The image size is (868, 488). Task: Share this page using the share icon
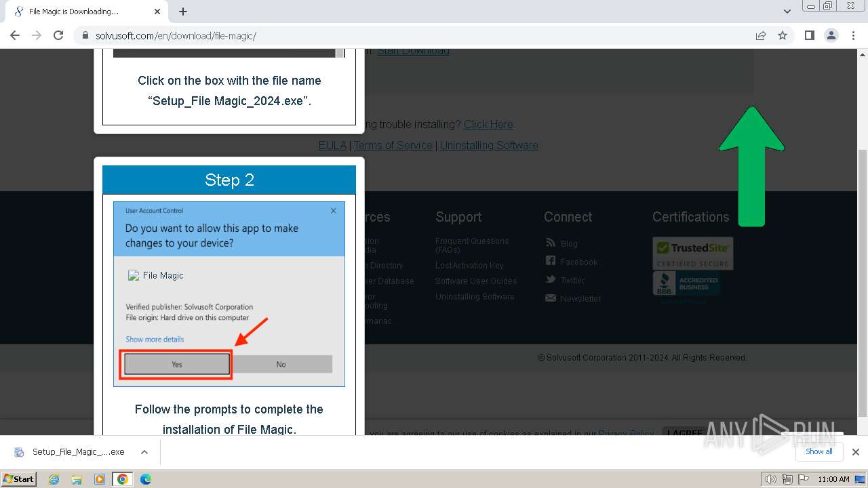(x=761, y=35)
